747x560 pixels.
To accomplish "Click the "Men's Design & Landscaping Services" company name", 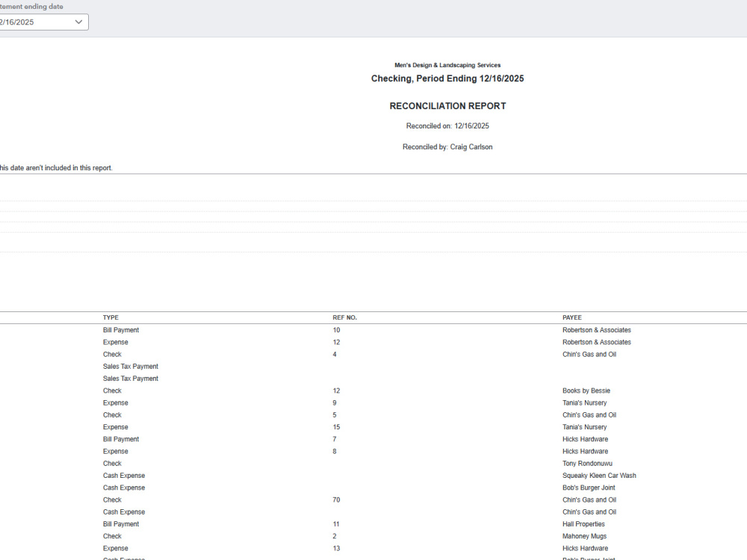I will (447, 65).
